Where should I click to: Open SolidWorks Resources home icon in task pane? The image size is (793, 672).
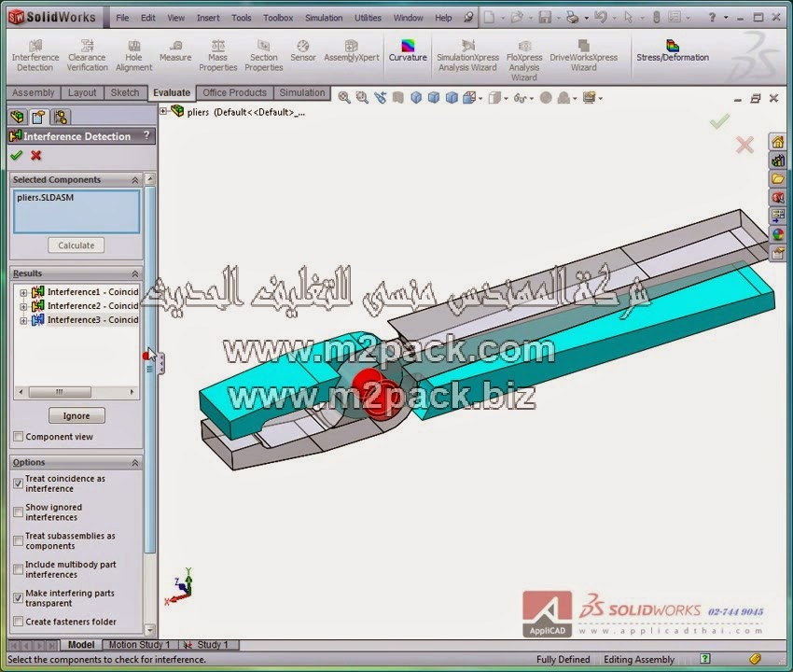coord(778,141)
